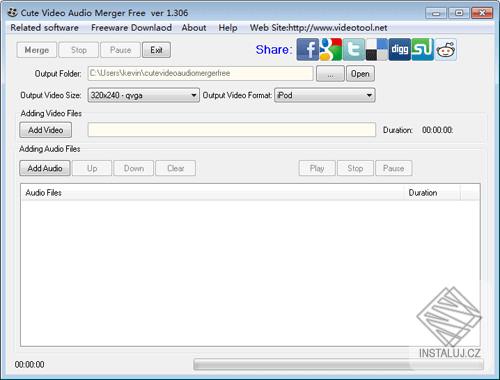Share on Facebook icon

tap(308, 49)
